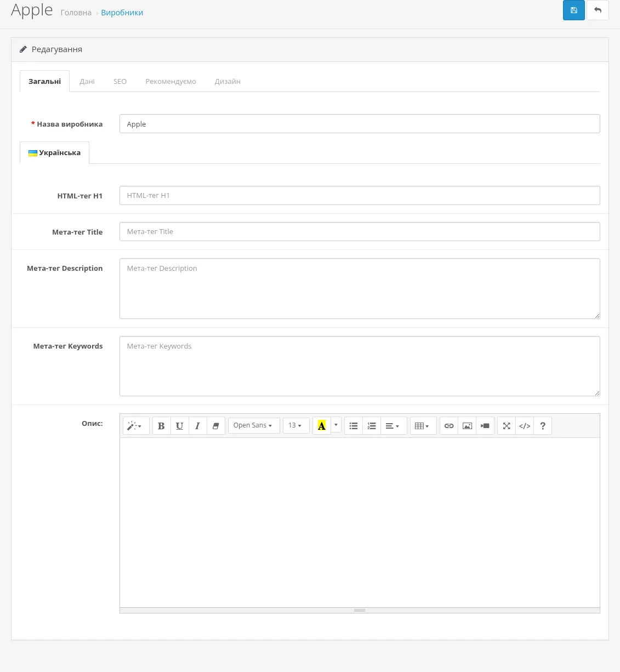
Task: Switch editor to code view
Action: (x=525, y=426)
